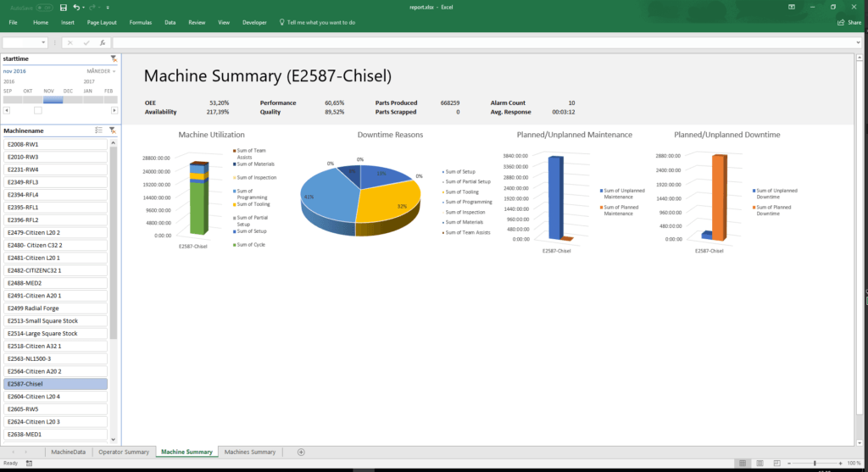Viewport: 868px width, 472px height.
Task: Open the Formulas ribbon tab
Action: (140, 22)
